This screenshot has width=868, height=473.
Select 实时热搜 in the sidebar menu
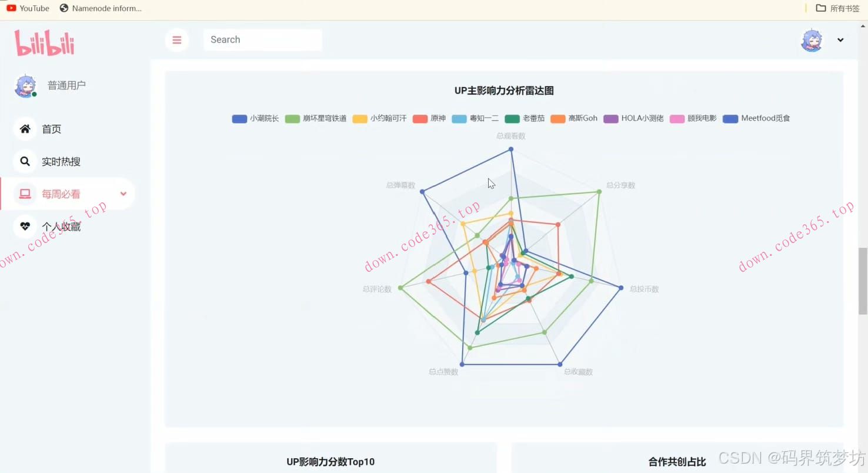click(61, 161)
